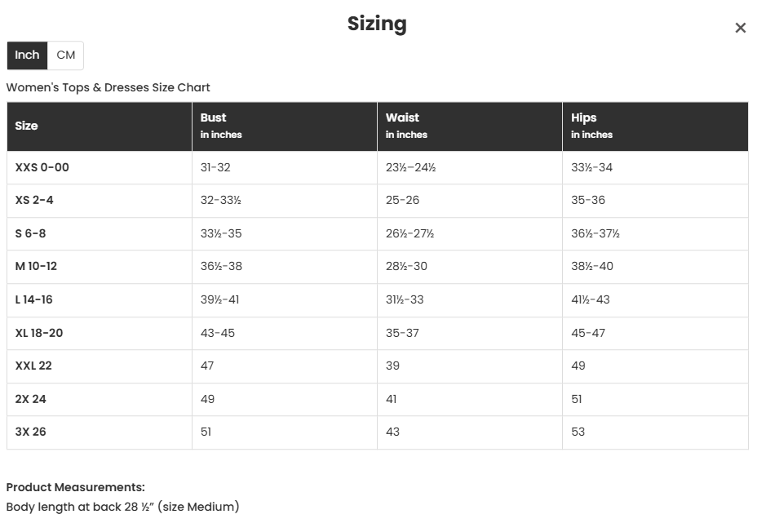Select the 3X 26 size row label
757x532 pixels.
click(31, 432)
